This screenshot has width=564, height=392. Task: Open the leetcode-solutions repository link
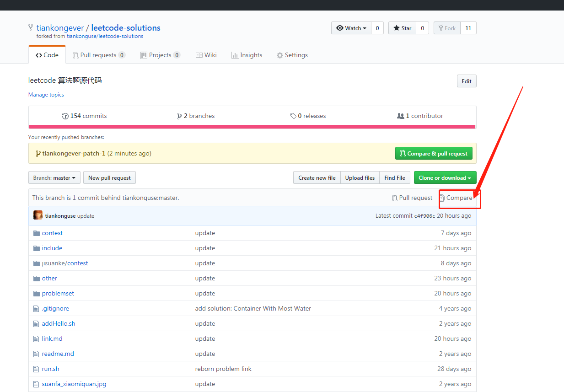[126, 28]
